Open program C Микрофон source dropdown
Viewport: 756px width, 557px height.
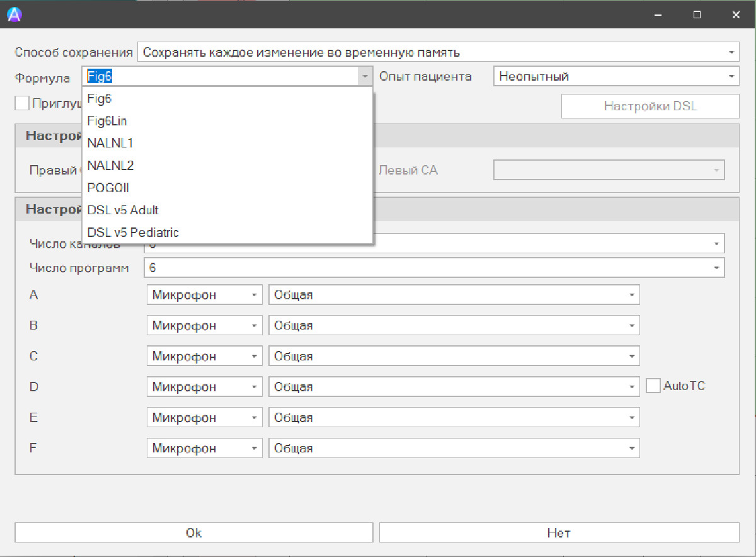tap(205, 356)
